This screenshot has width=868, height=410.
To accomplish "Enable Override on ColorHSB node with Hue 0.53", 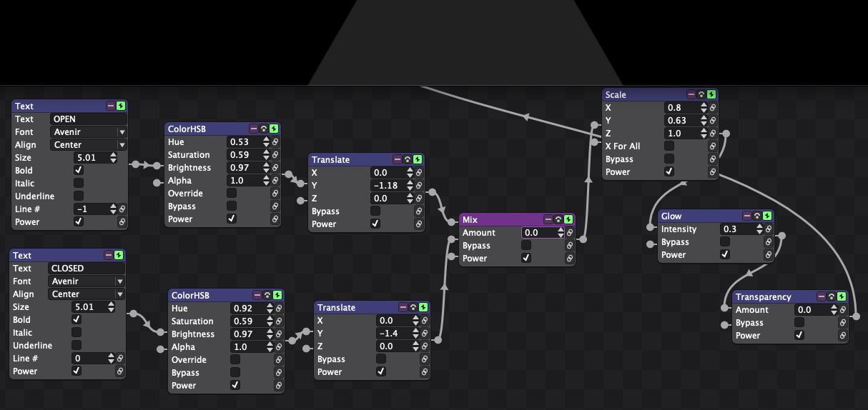I will (x=232, y=194).
